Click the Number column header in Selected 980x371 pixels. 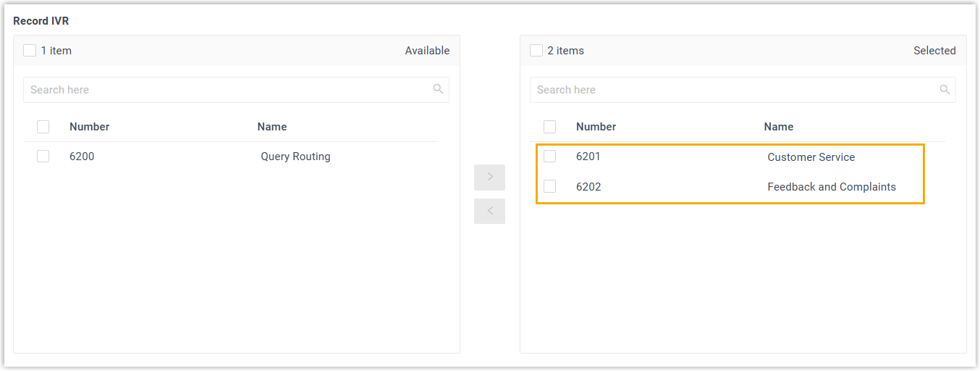(596, 127)
